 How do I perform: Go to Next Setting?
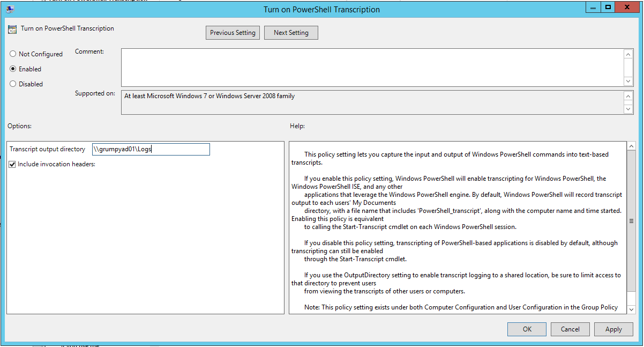point(291,33)
